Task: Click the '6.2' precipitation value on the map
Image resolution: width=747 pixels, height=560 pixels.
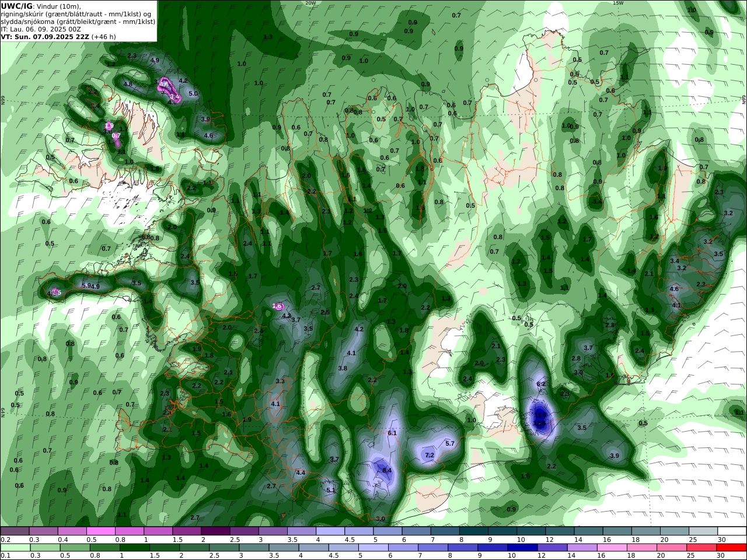Action: point(541,384)
